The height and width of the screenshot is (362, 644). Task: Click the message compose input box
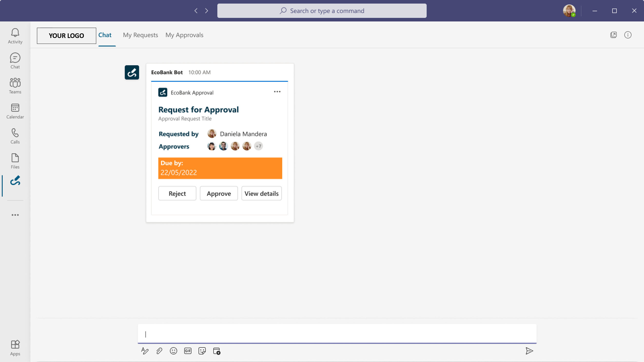(337, 334)
